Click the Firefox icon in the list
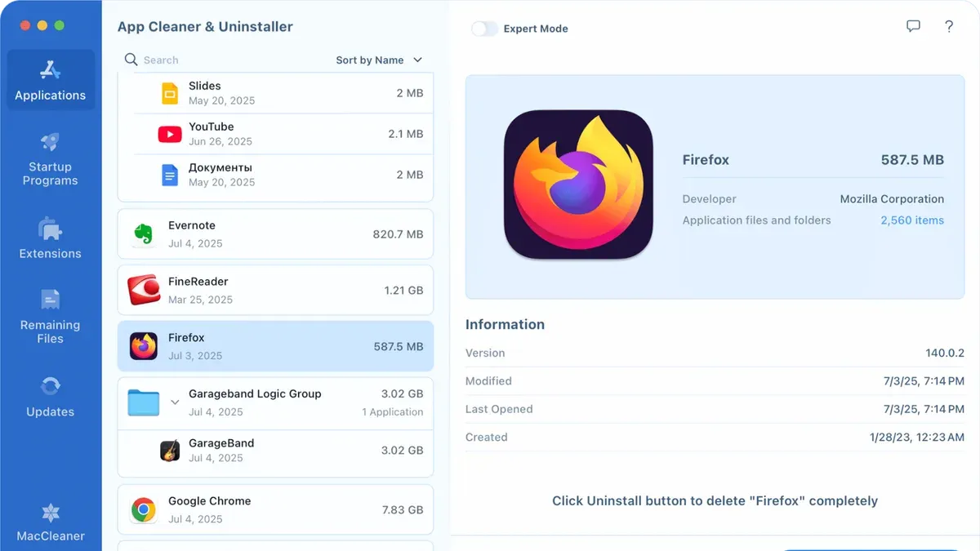The image size is (980, 551). (x=144, y=346)
